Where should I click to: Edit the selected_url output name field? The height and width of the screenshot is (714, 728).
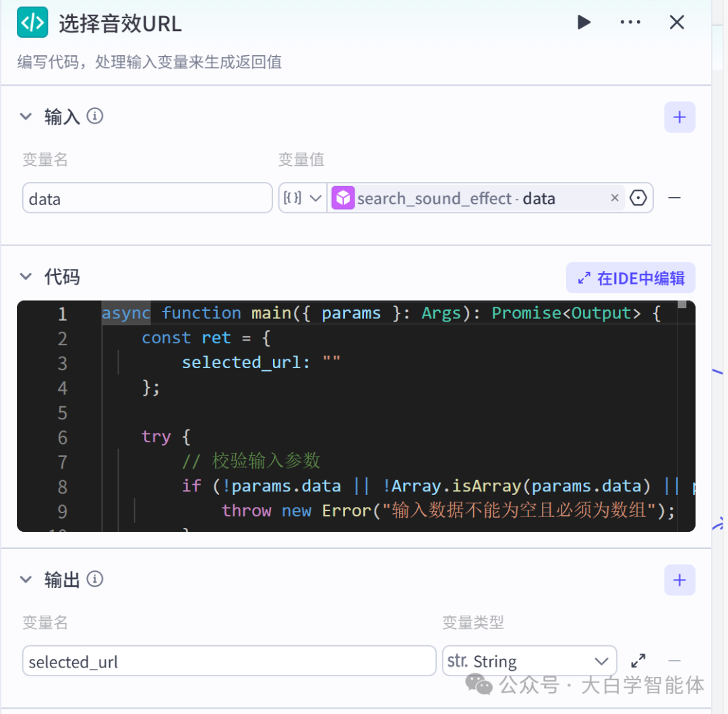click(229, 661)
